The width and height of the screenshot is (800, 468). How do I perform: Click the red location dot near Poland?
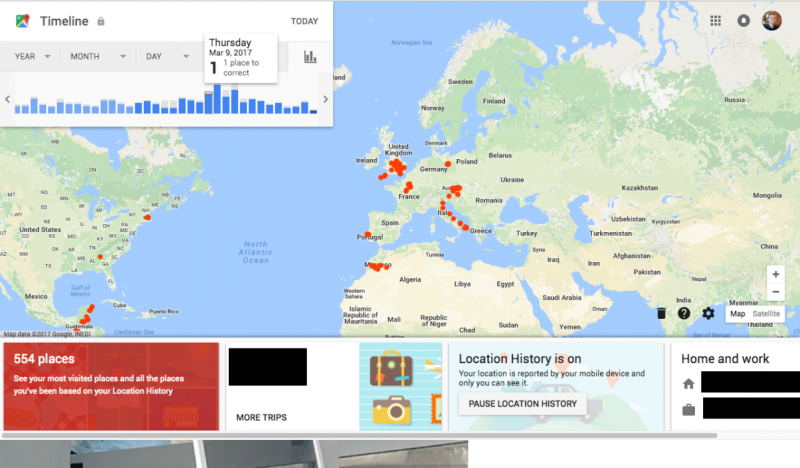(447, 164)
